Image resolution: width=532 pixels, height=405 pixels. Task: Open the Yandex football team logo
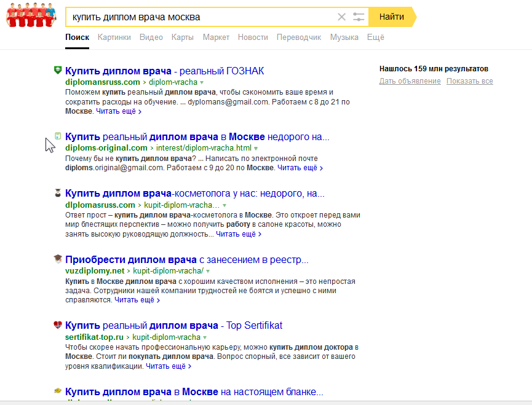tap(31, 15)
